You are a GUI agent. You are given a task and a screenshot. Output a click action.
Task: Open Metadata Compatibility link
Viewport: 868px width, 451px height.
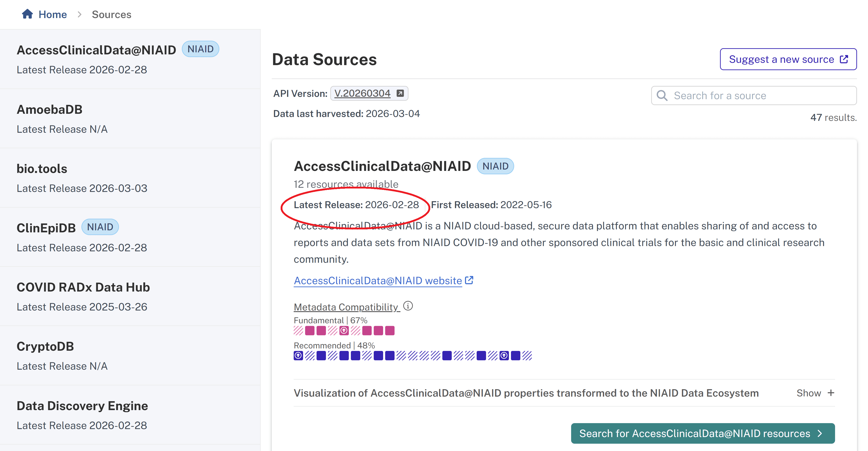click(347, 307)
